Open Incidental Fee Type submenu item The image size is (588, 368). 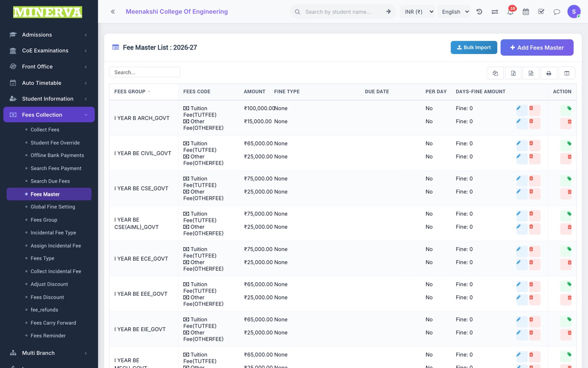pos(53,233)
